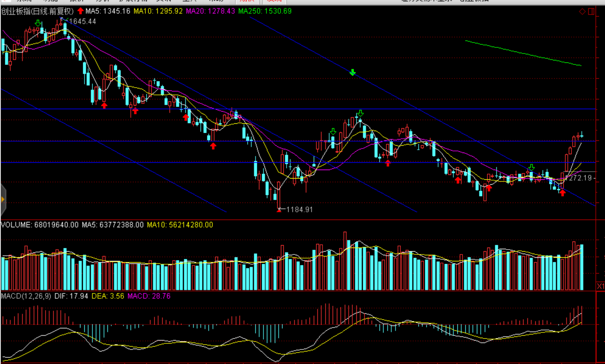Click the MACD(12,26,9) indicator label

[x=26, y=296]
